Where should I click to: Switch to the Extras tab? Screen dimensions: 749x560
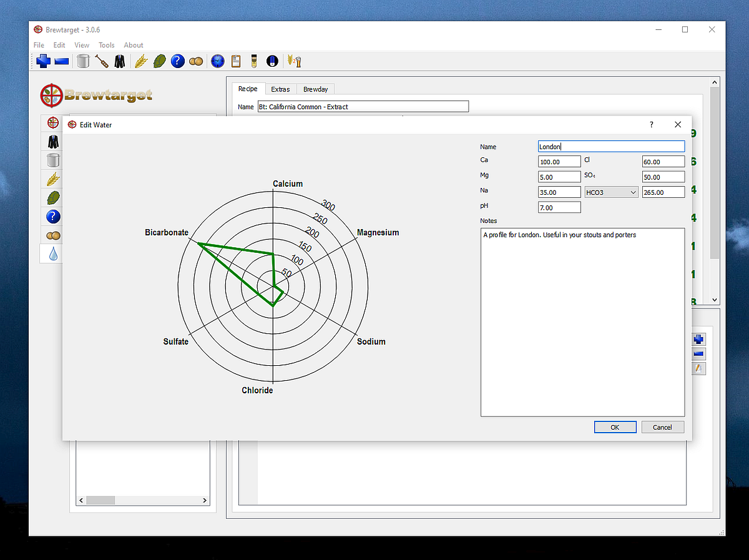pos(280,89)
